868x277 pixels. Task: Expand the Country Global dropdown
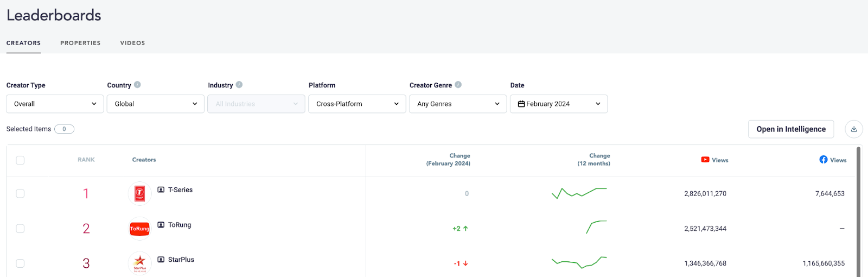(156, 104)
